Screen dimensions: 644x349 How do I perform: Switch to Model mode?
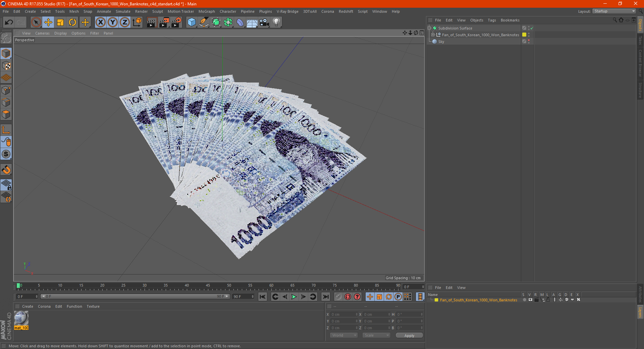point(6,53)
